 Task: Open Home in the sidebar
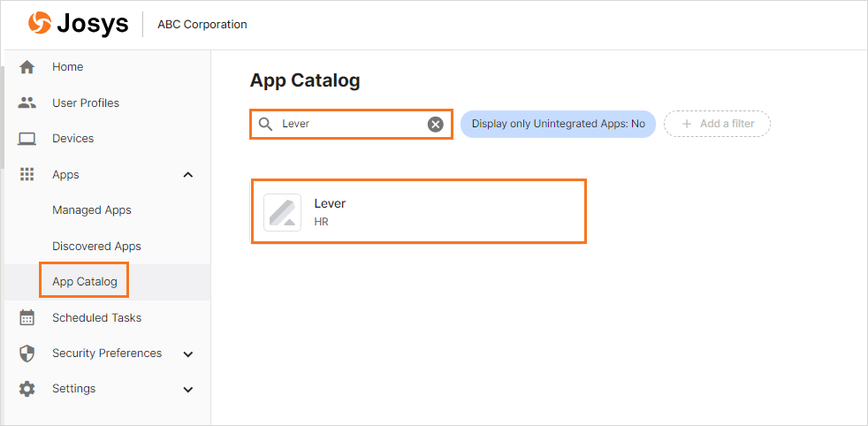click(x=67, y=67)
